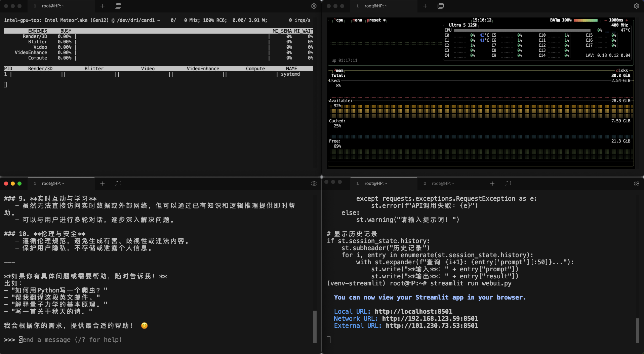Click the window layout icon in btop terminal

441,6
